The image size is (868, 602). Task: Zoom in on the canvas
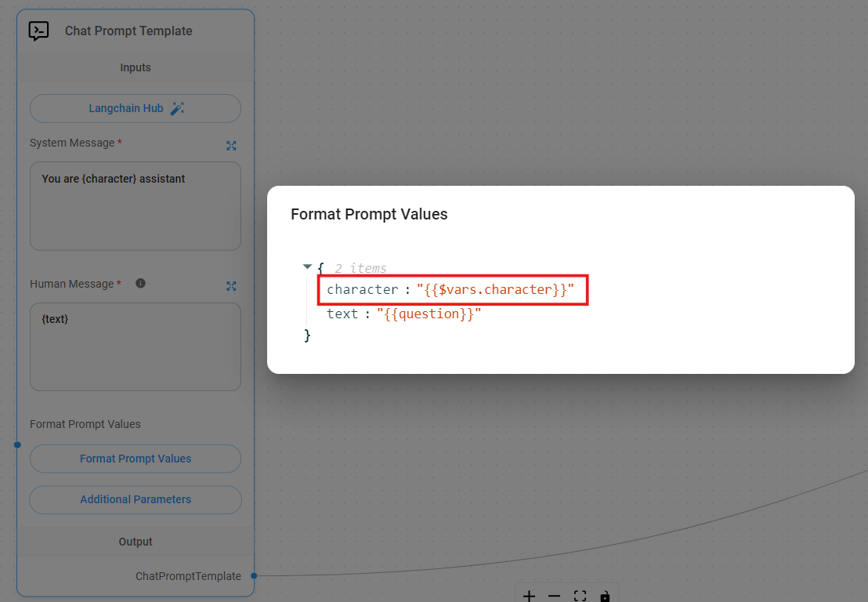529,596
